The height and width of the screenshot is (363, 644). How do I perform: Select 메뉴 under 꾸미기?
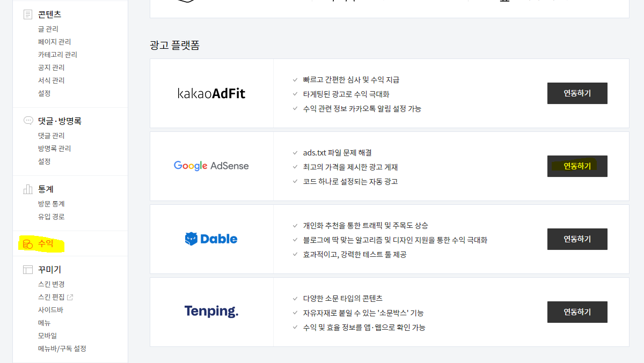(45, 323)
